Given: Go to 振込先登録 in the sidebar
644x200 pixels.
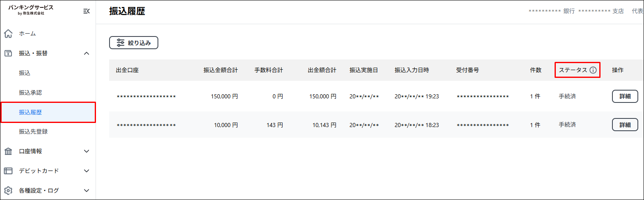Looking at the screenshot, I should pos(33,132).
